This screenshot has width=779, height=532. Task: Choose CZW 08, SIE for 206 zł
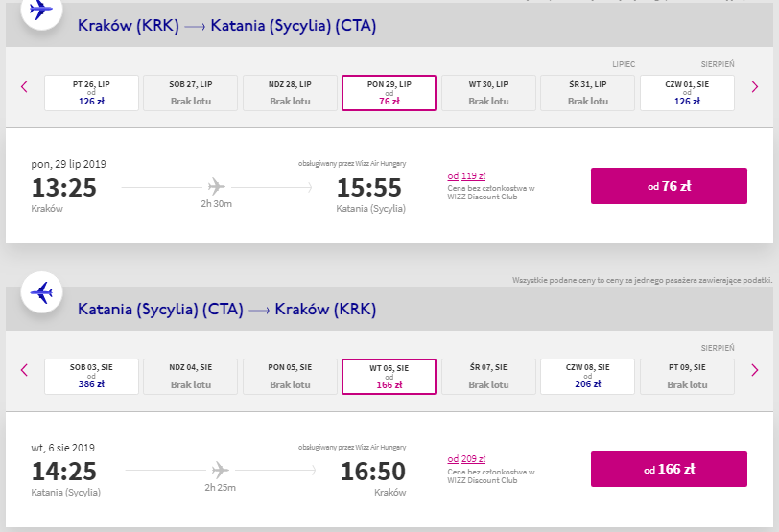tap(588, 377)
